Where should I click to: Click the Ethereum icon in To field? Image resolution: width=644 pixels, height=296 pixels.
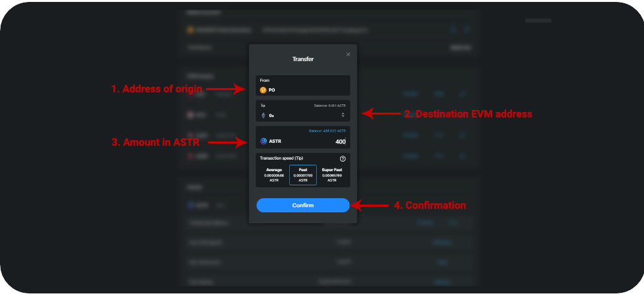tap(263, 115)
